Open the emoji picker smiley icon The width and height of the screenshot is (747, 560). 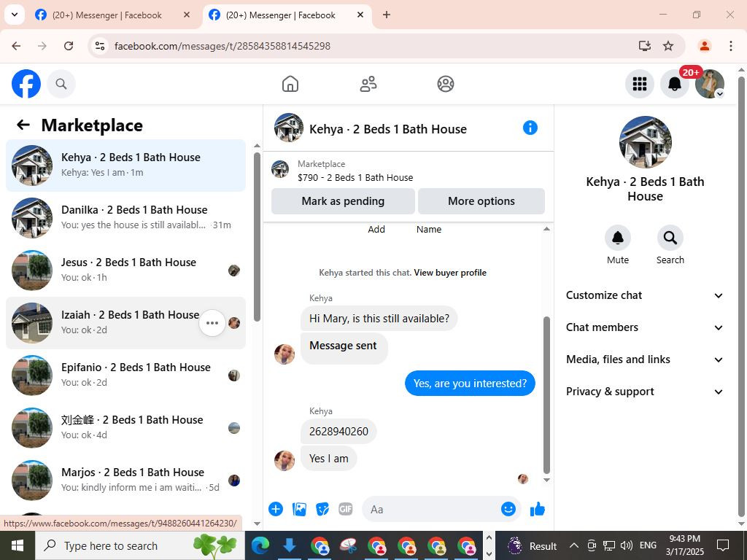pos(508,509)
